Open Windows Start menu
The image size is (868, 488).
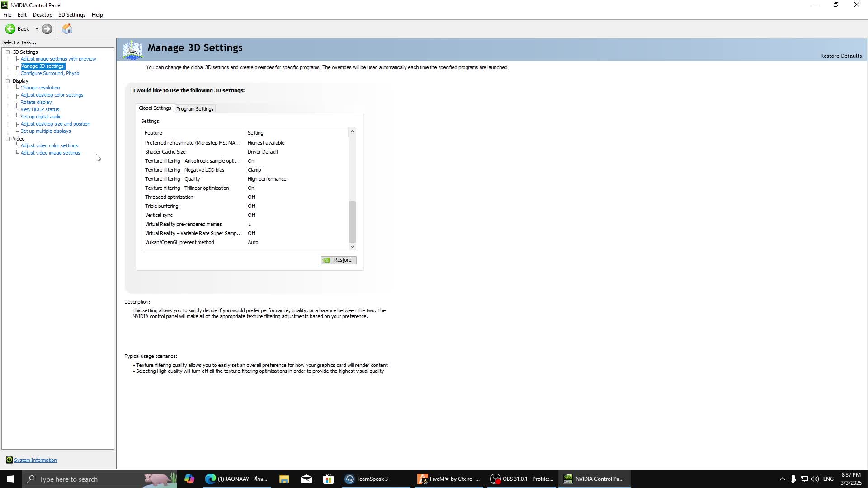tap(11, 479)
